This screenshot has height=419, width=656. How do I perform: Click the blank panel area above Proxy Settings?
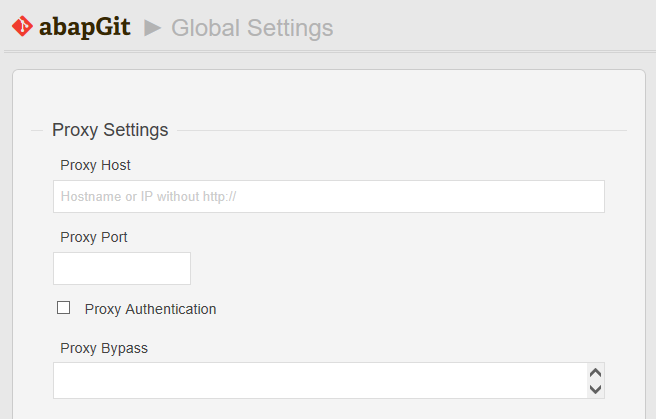329,95
